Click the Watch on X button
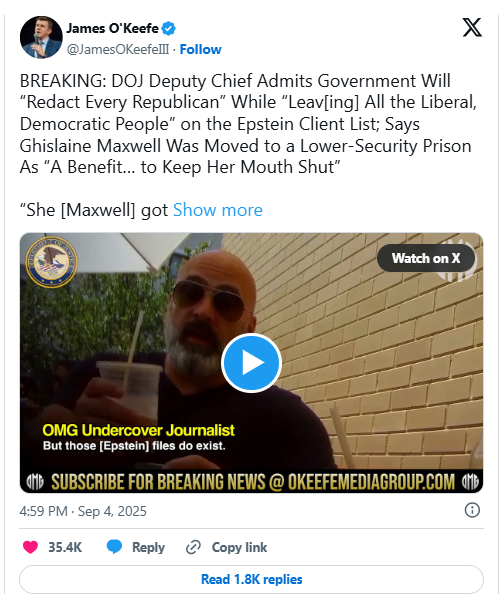This screenshot has height=598, width=499. [x=426, y=258]
